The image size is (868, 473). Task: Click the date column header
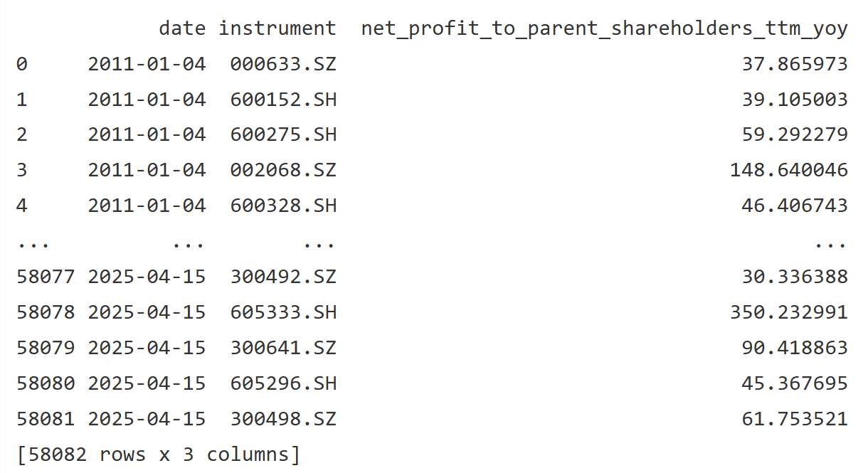click(182, 28)
